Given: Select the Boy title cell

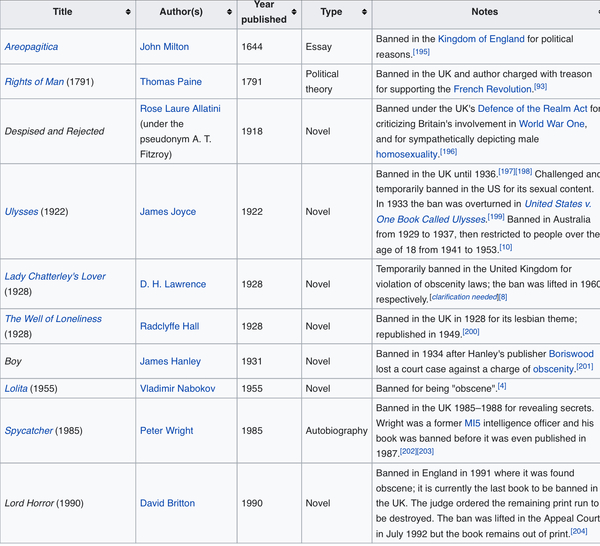Looking at the screenshot, I should pos(68,361).
